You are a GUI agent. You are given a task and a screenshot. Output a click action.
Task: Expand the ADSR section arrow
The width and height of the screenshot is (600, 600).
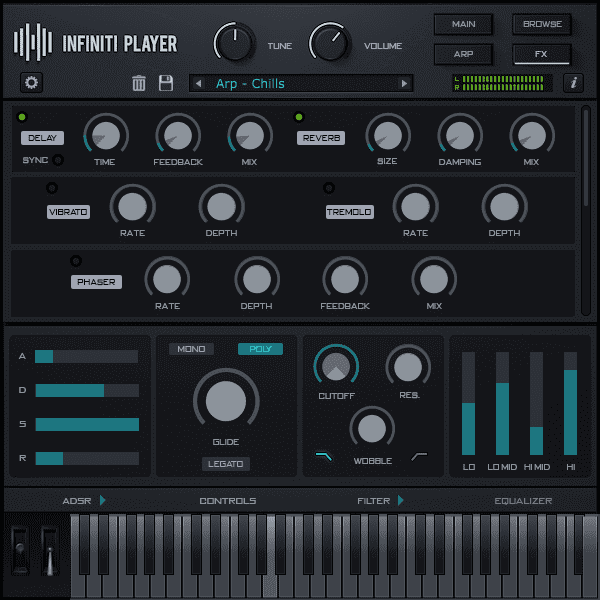(x=103, y=500)
